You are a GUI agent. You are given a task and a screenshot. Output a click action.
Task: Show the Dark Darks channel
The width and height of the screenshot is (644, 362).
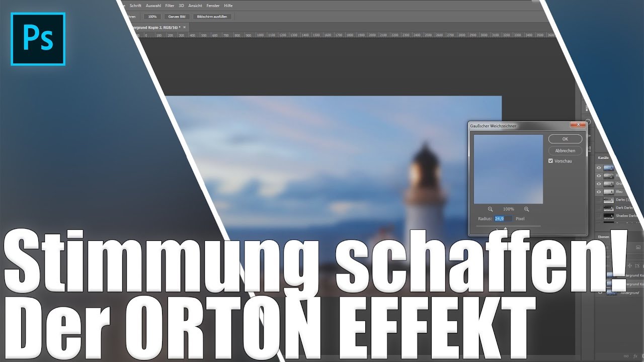599,208
